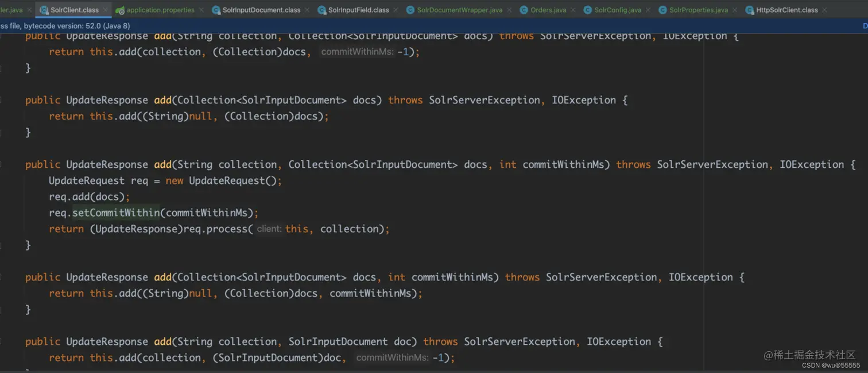
Task: Close the SolrInputField.class tab
Action: (396, 10)
